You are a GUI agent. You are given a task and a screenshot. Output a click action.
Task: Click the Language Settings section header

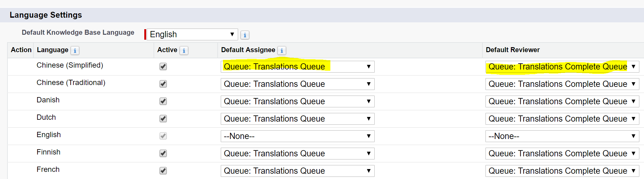[46, 15]
